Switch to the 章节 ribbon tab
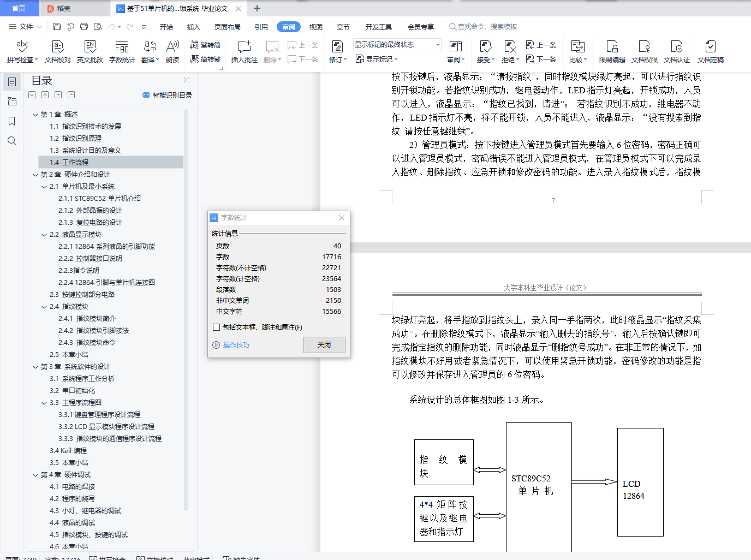The image size is (751, 560). (x=343, y=27)
